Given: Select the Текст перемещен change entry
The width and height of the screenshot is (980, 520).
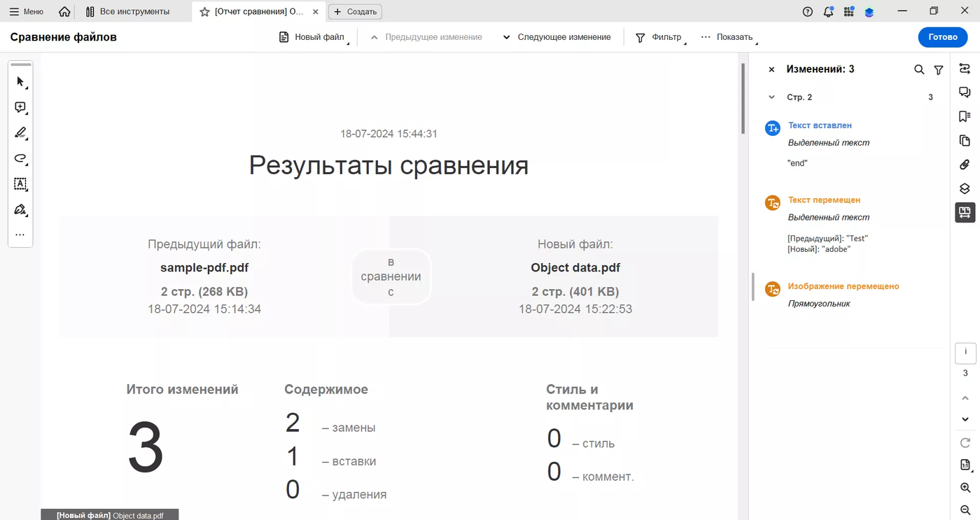Looking at the screenshot, I should click(x=824, y=200).
